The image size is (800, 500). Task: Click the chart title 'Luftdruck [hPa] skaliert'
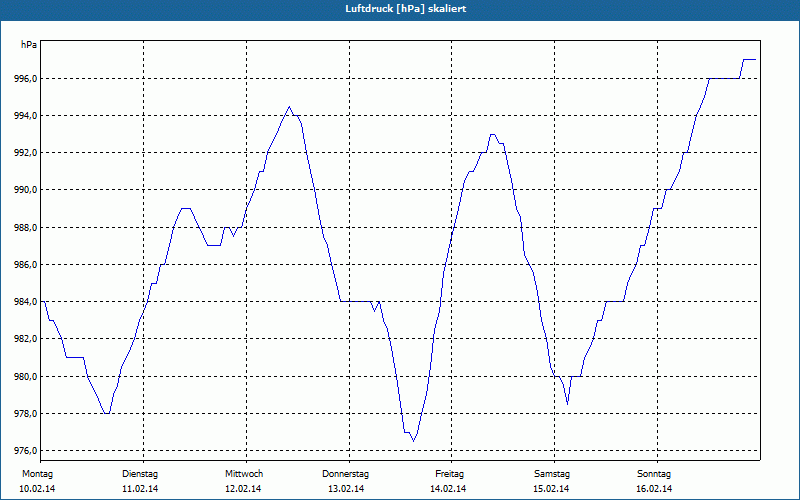tap(406, 9)
